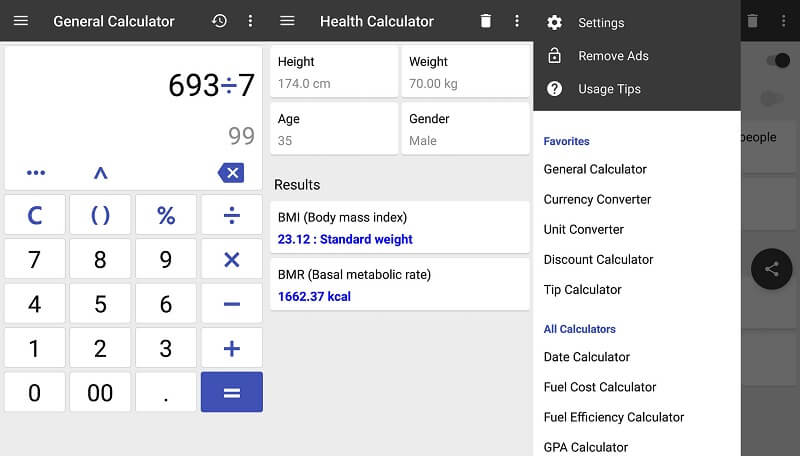Click the Settings gear icon
The image size is (800, 456).
point(554,22)
